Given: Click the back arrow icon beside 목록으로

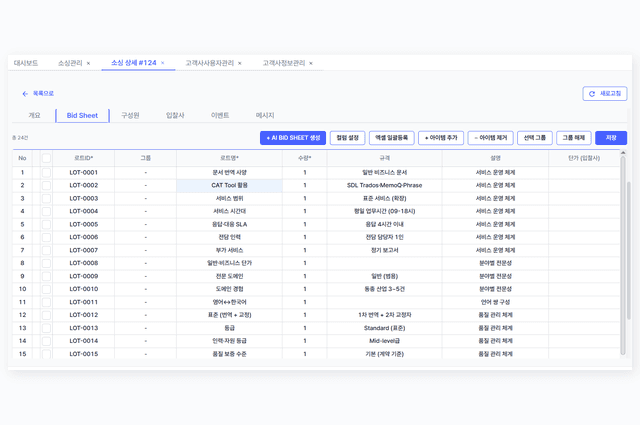Looking at the screenshot, I should point(25,94).
